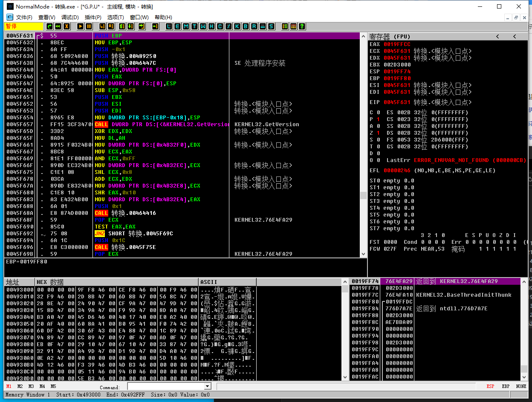This screenshot has height=402, width=532.
Task: Switch to memory window M3
Action: tap(31, 386)
